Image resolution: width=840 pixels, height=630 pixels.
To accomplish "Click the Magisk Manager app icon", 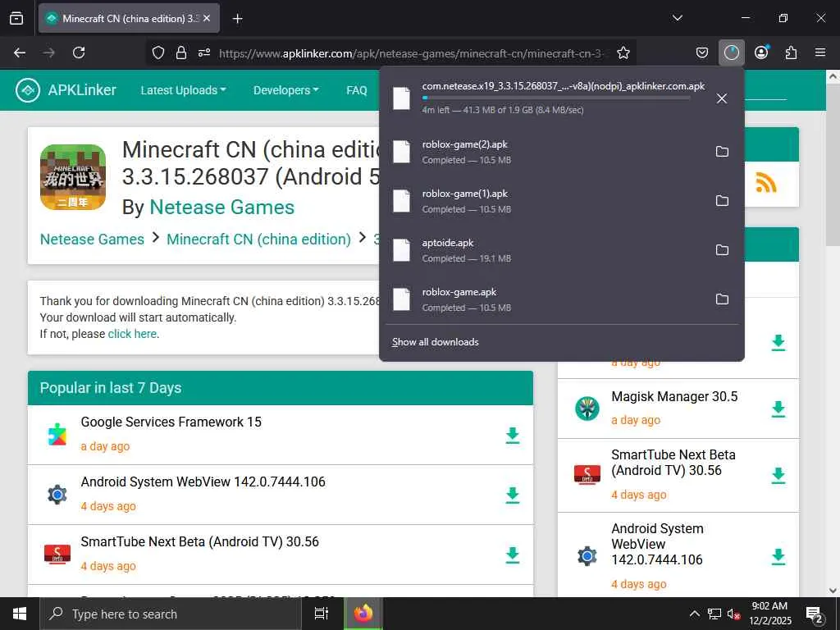I will point(587,409).
